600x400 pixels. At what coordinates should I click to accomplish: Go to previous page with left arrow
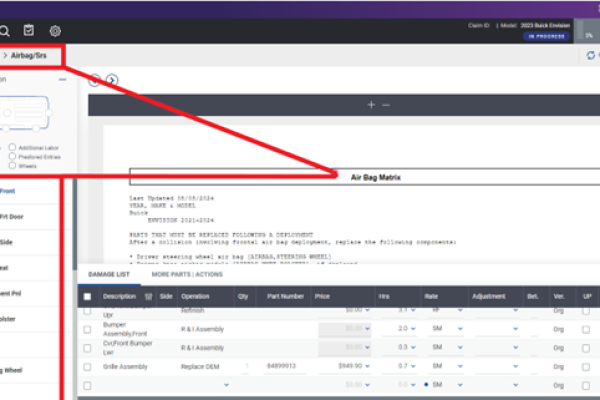click(x=94, y=80)
